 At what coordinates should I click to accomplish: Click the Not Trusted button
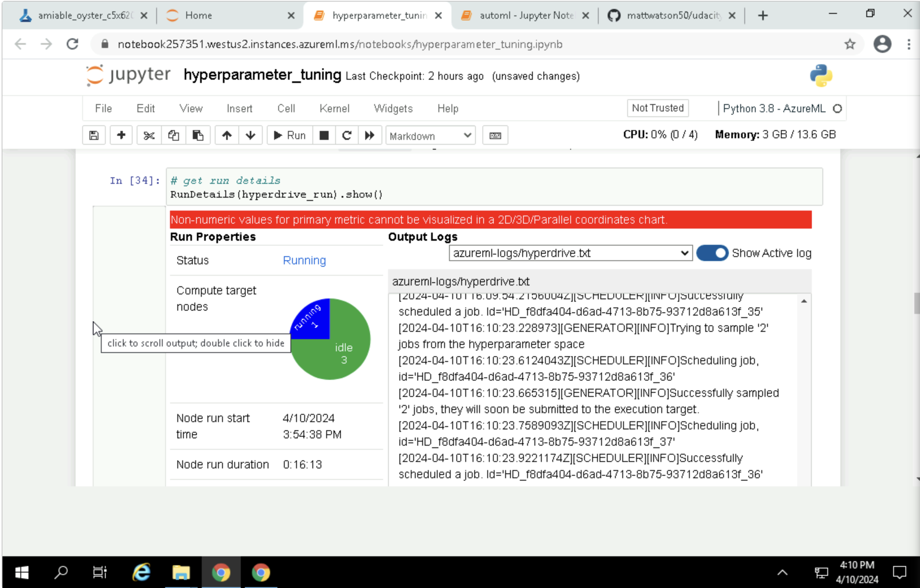pos(657,108)
